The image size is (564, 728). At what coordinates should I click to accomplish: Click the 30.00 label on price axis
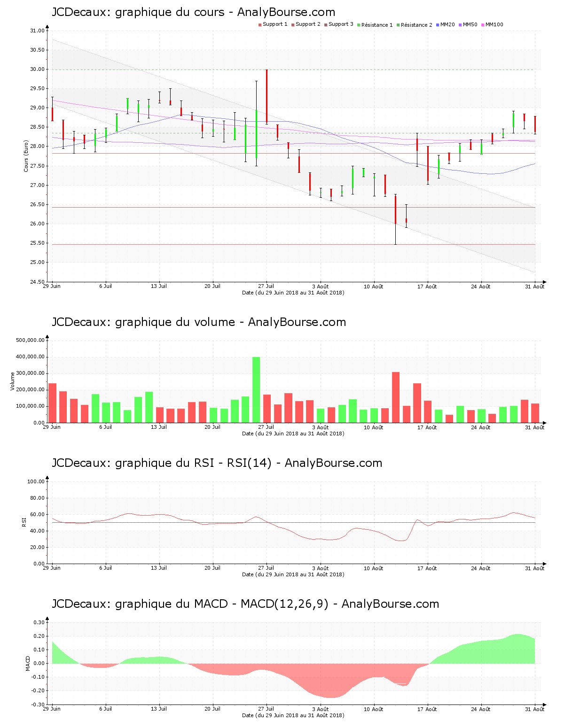pos(37,69)
